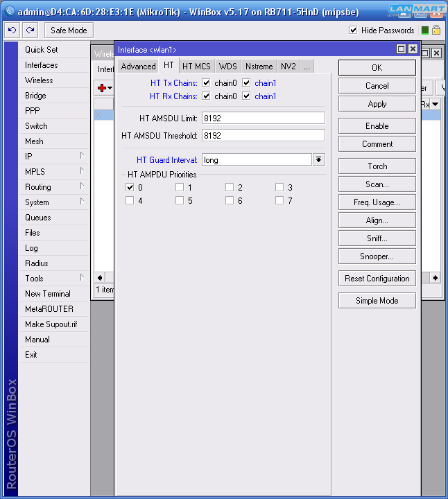
Task: Open the Nstreme tab
Action: tap(259, 67)
